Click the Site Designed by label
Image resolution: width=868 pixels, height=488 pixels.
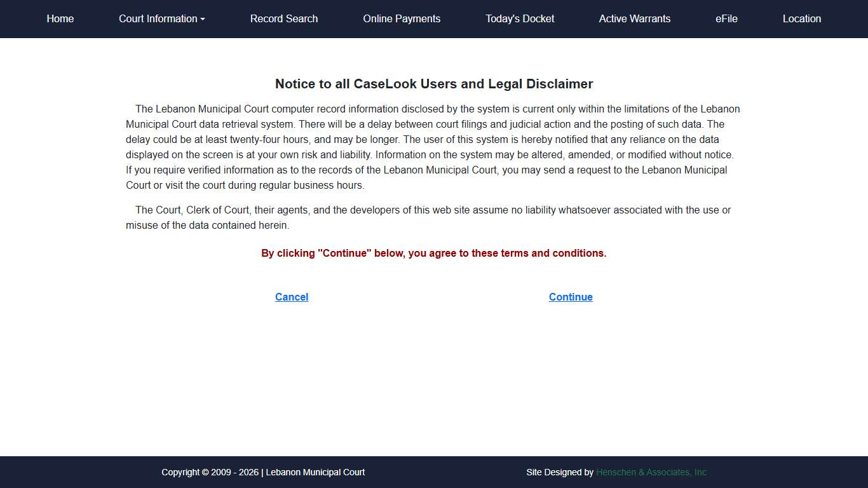[x=559, y=472]
